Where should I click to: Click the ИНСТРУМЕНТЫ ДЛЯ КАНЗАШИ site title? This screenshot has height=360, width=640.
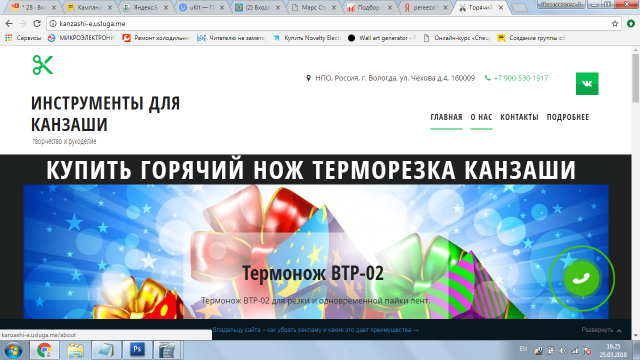105,114
